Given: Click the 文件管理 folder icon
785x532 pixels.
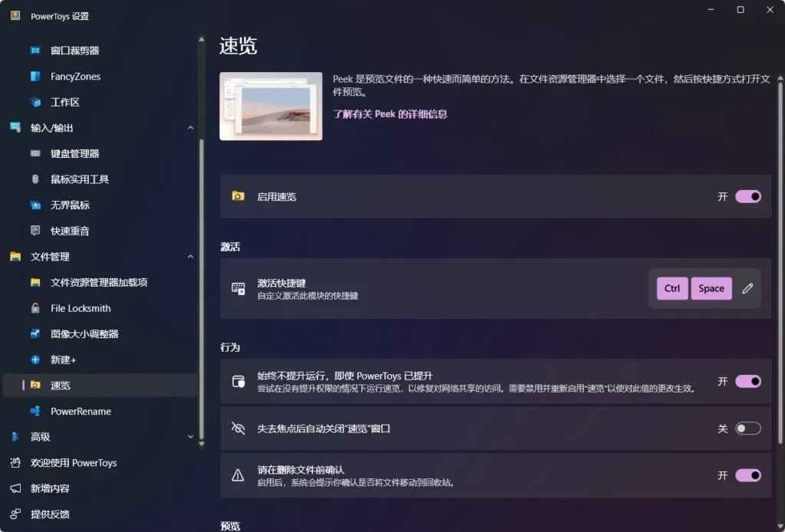Looking at the screenshot, I should pyautogui.click(x=15, y=257).
